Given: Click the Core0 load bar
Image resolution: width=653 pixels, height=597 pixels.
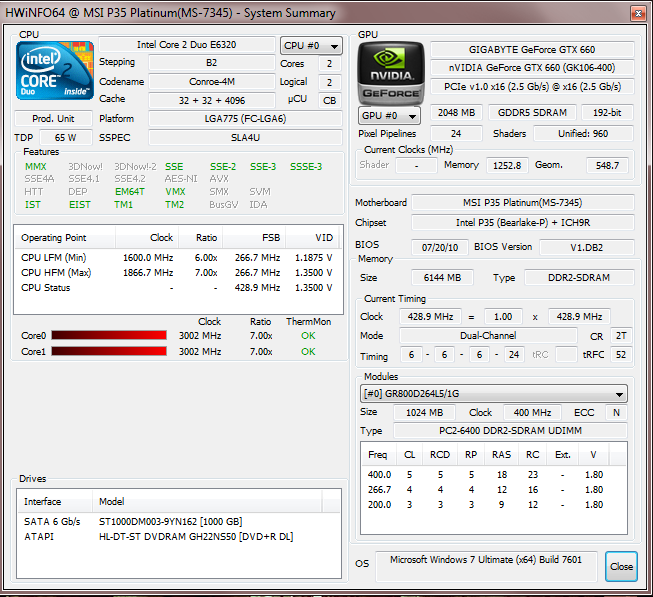Looking at the screenshot, I should [x=109, y=336].
